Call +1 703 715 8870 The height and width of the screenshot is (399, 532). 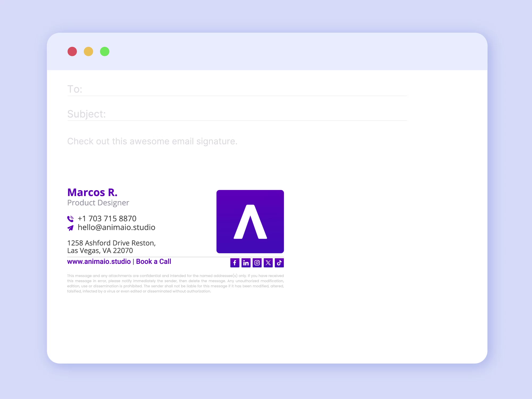[x=107, y=218]
